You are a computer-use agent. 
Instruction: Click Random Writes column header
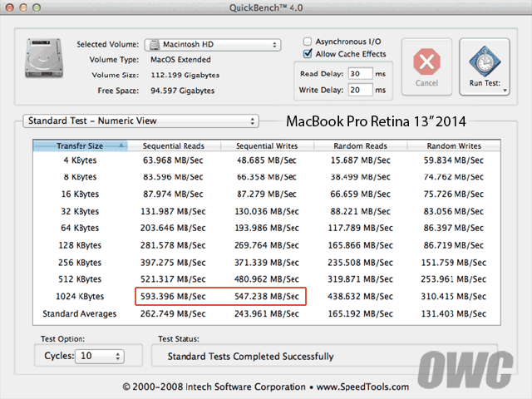click(x=454, y=146)
